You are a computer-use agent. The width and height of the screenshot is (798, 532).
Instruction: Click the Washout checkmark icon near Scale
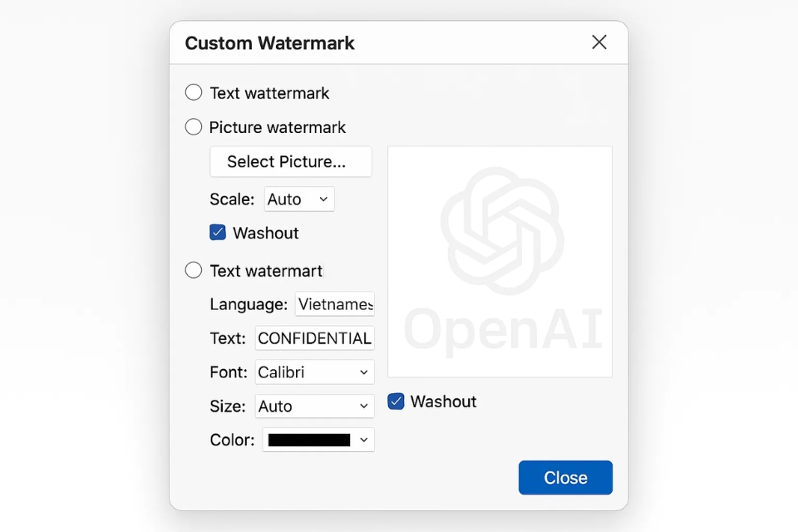tap(218, 233)
